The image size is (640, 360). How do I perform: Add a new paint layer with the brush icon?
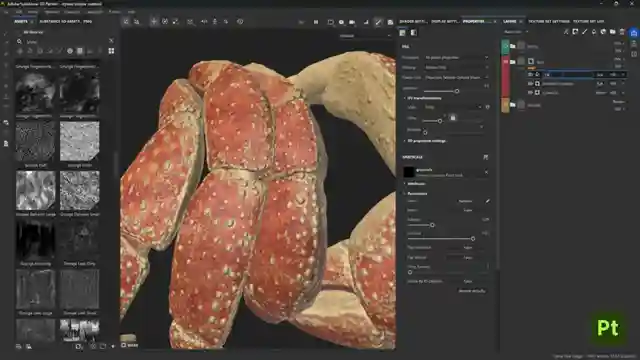pyautogui.click(x=584, y=32)
